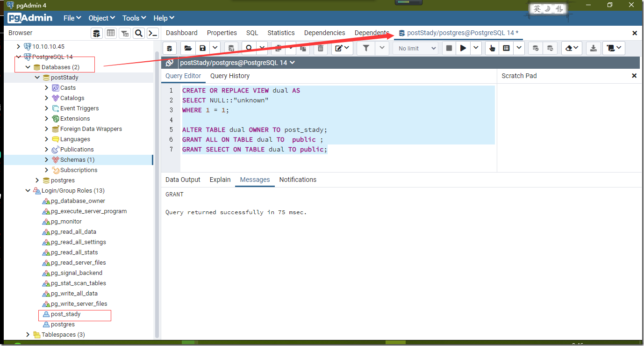Collapse the Login/Group Roles (13) node
Image resolution: width=644 pixels, height=346 pixels.
click(28, 190)
